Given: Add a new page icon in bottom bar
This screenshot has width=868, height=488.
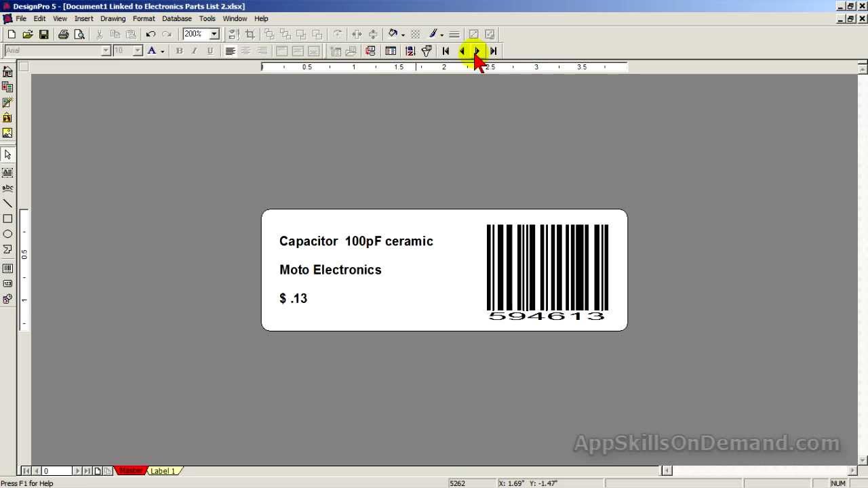Looking at the screenshot, I should 98,471.
